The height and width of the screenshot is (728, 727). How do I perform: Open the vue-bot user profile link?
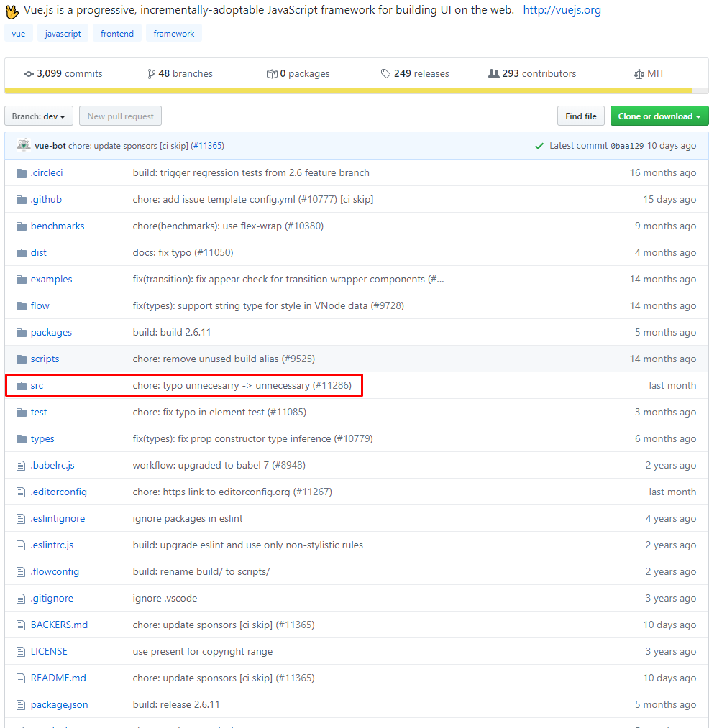pyautogui.click(x=50, y=146)
